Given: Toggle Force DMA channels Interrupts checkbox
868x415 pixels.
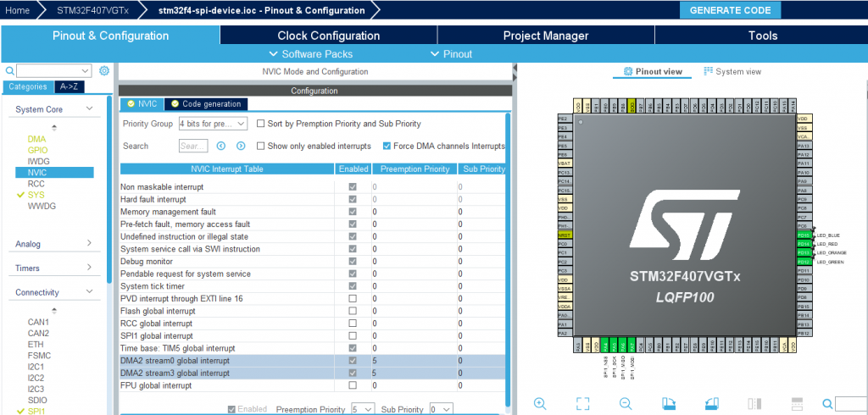Looking at the screenshot, I should click(387, 146).
